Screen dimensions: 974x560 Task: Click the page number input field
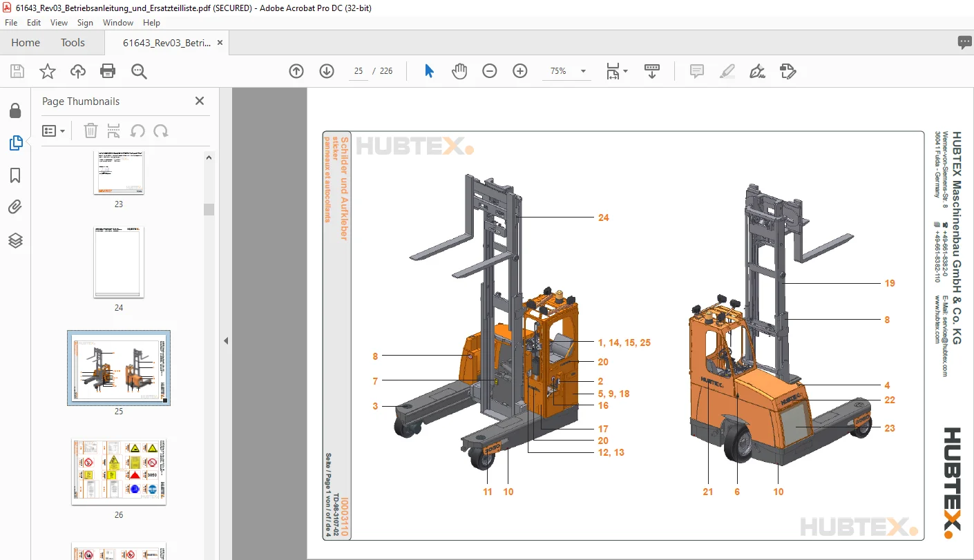pyautogui.click(x=359, y=71)
